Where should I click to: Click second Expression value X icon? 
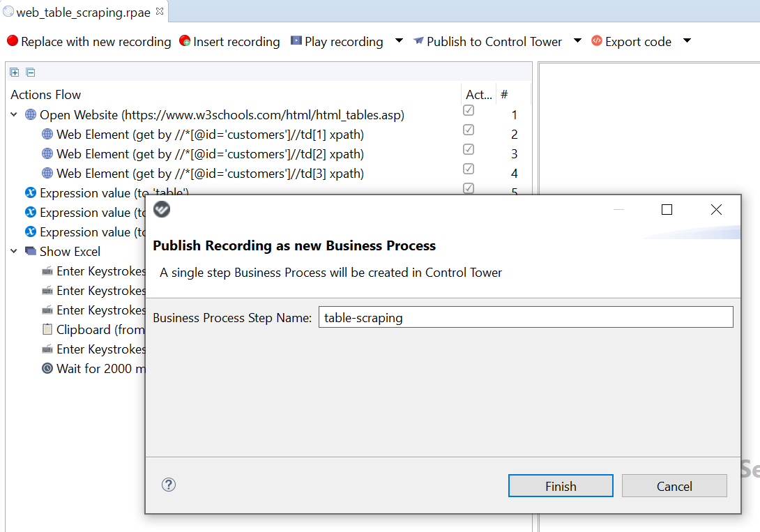[31, 212]
